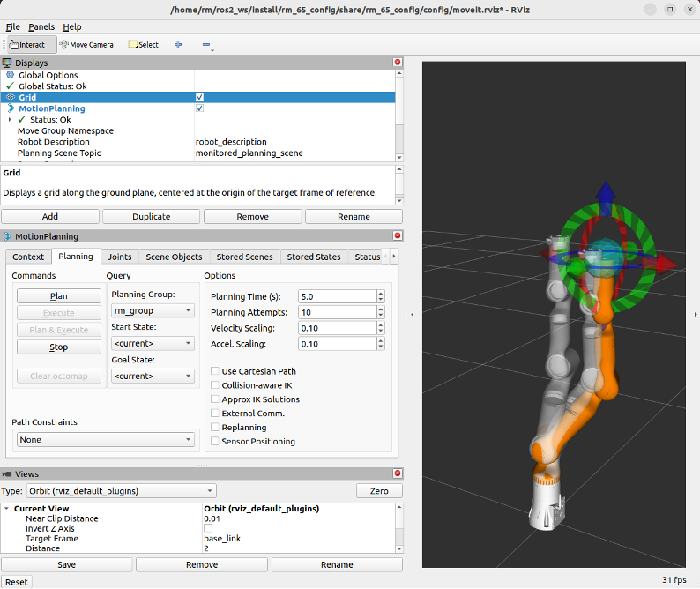Open the Panels menu
The width and height of the screenshot is (700, 589).
point(41,27)
